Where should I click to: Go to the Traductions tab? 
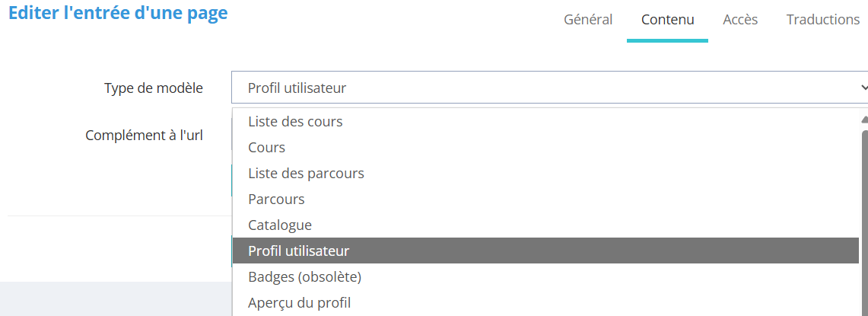822,20
